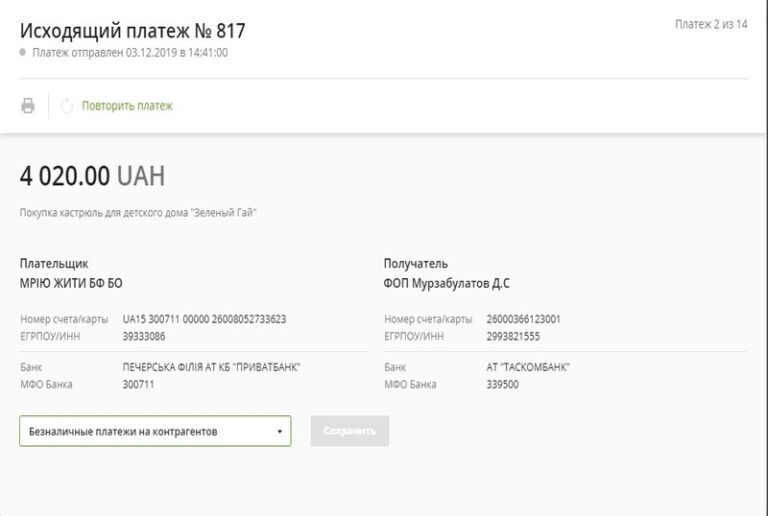Click the recipient bank 'АТ "ТАСКОМБАНК"'

[528, 367]
